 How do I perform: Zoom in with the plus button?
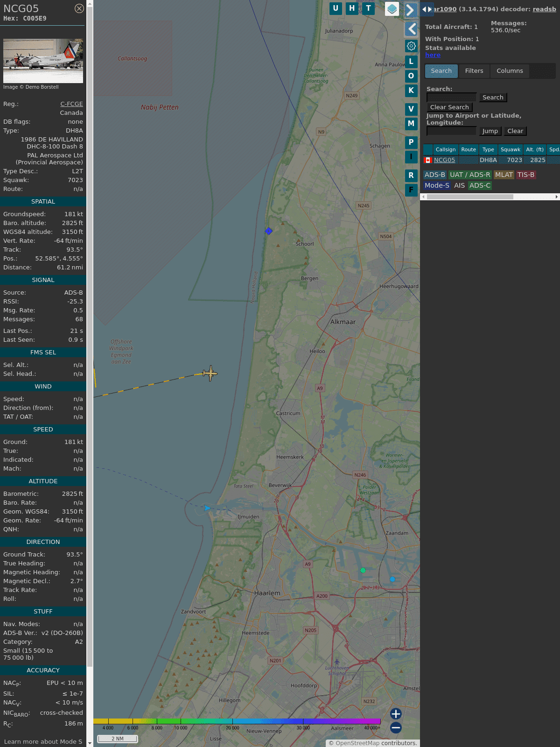tap(396, 714)
